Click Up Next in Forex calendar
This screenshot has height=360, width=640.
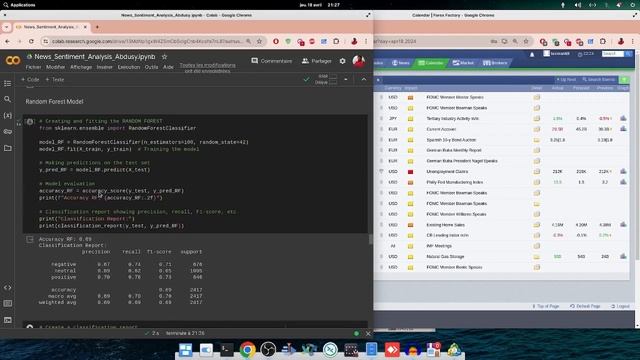566,80
